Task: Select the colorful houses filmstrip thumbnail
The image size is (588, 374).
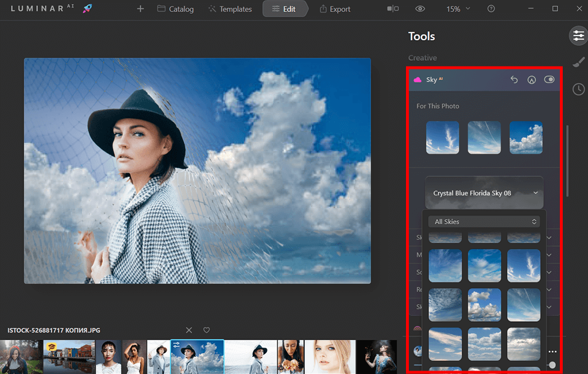Action: pyautogui.click(x=69, y=357)
